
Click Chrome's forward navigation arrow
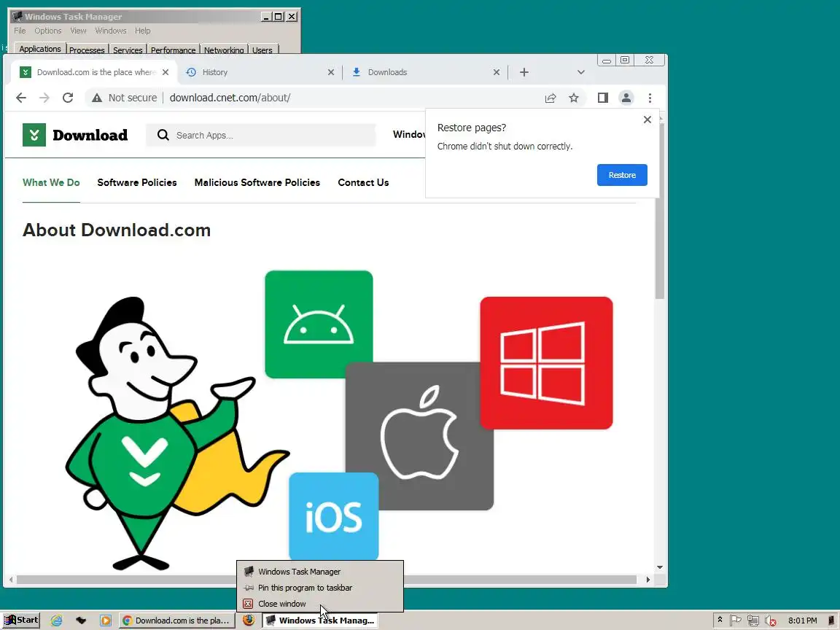tap(44, 98)
